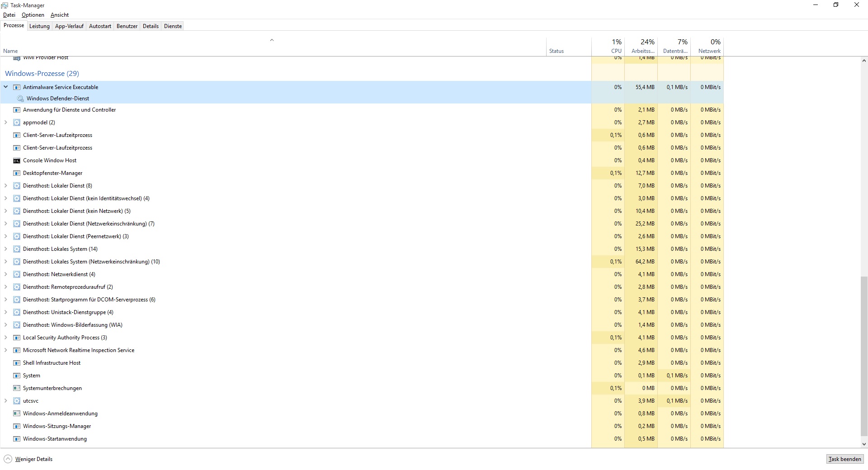868x470 pixels.
Task: Click the appmodel gear icon
Action: point(17,122)
